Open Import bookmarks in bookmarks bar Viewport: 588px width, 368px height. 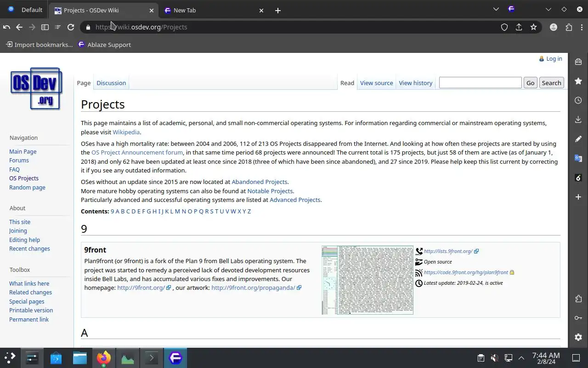click(x=40, y=45)
